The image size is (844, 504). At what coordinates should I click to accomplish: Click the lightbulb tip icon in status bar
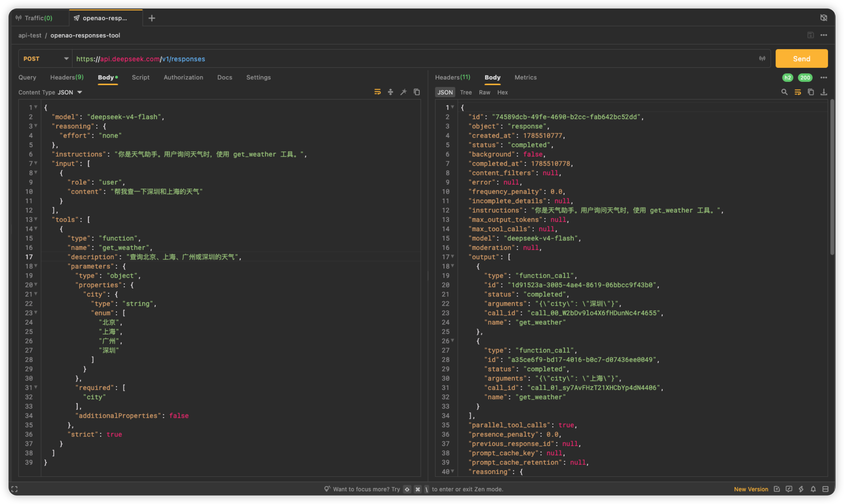tap(327, 489)
